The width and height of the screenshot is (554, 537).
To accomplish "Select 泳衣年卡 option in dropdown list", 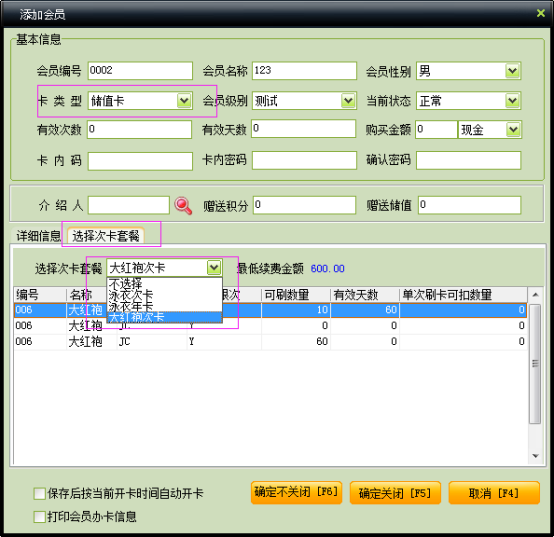I will (x=164, y=306).
